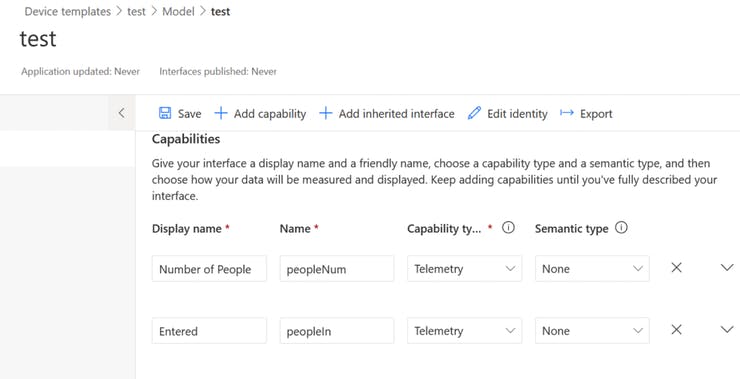Click the Save floppy disk icon

[x=165, y=113]
